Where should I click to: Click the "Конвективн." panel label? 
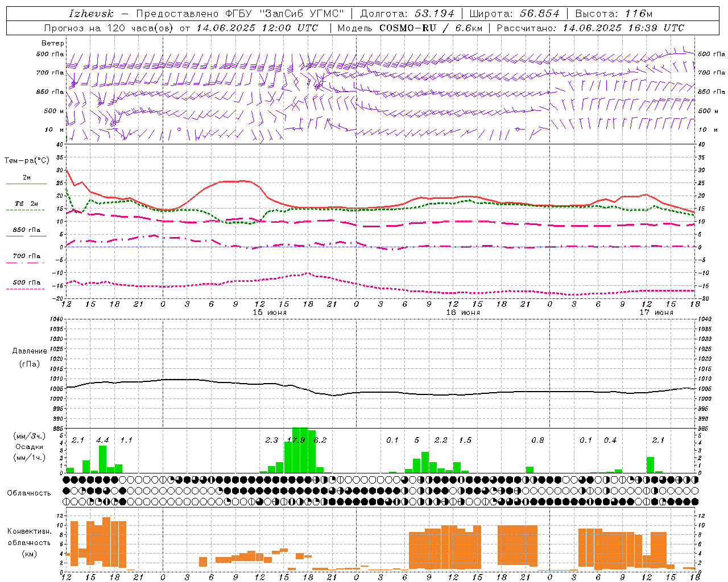pyautogui.click(x=30, y=531)
